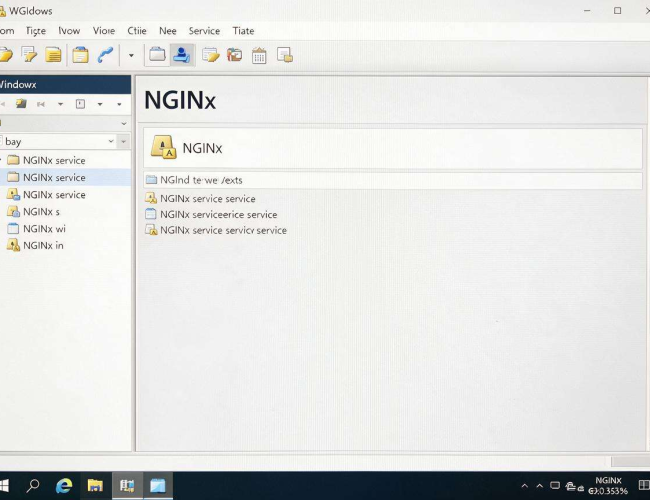Select the unselected NGINx service folder row

pos(65,160)
